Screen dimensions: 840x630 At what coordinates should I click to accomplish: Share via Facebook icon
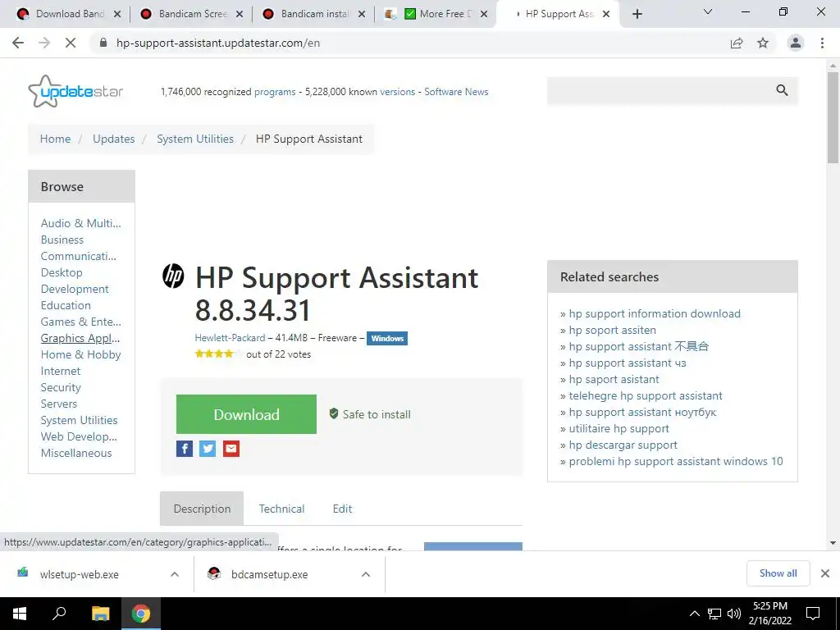(x=185, y=449)
